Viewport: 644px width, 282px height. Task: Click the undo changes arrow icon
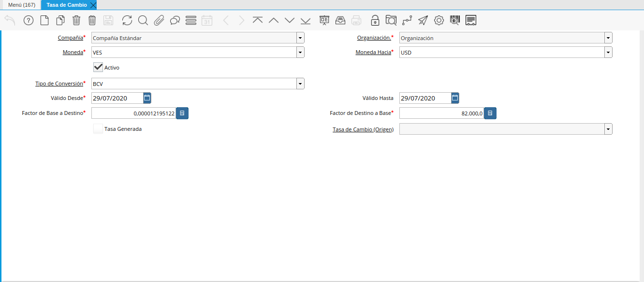[10, 20]
